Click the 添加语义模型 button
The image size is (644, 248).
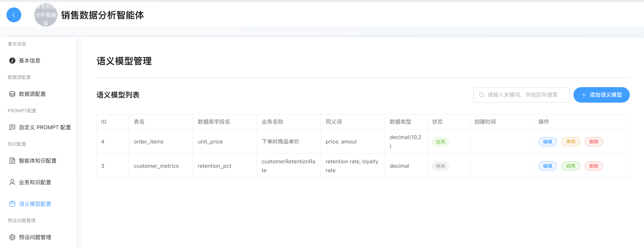[x=601, y=95]
